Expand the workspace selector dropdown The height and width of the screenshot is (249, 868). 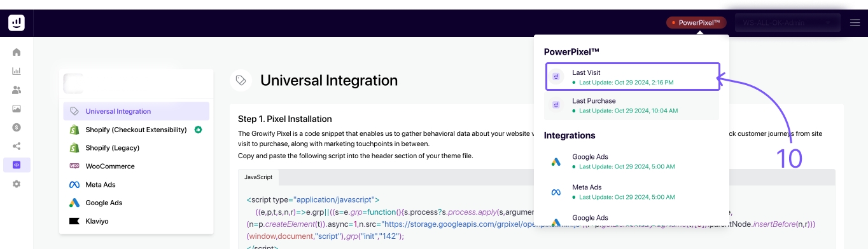point(787,23)
